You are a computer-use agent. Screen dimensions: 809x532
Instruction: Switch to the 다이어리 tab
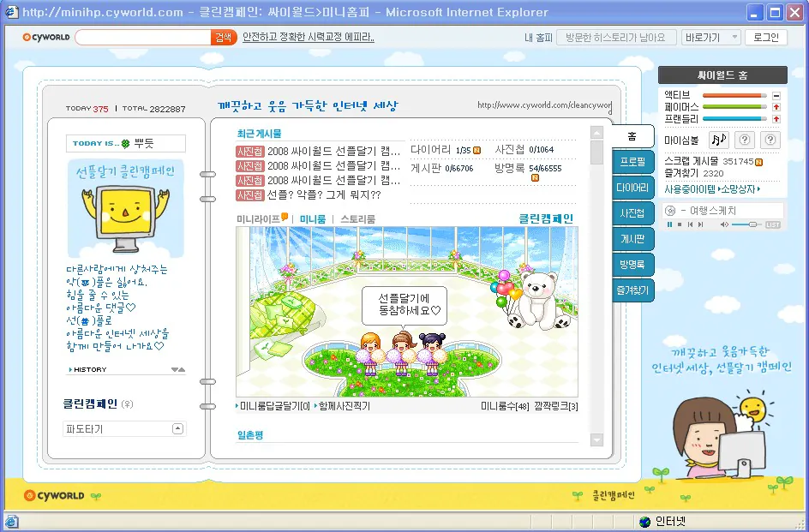633,188
